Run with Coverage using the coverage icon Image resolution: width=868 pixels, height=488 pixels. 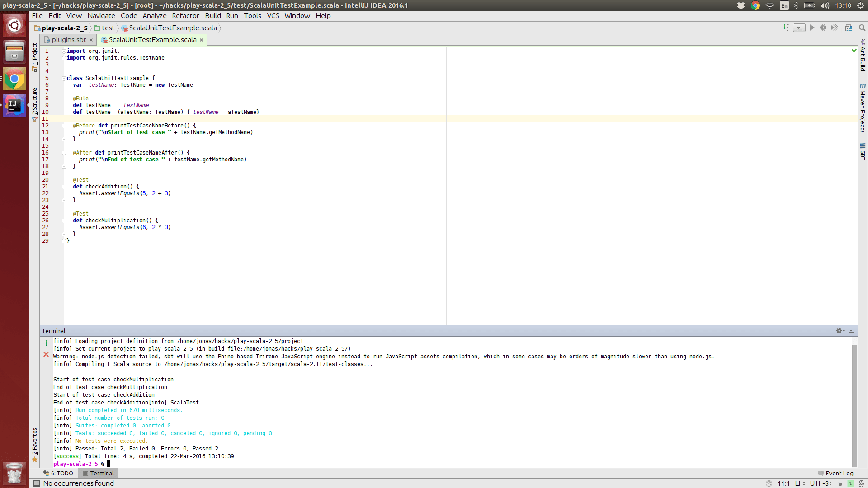(834, 28)
